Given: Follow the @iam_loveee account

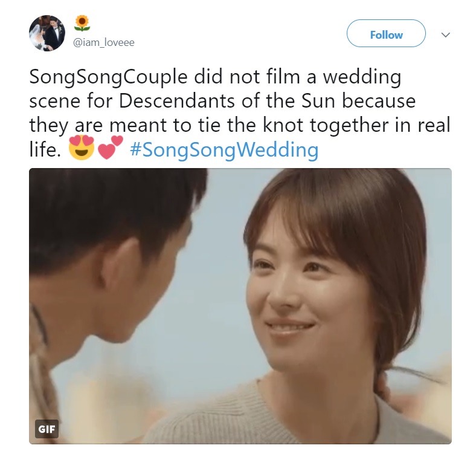Looking at the screenshot, I should coord(386,33).
